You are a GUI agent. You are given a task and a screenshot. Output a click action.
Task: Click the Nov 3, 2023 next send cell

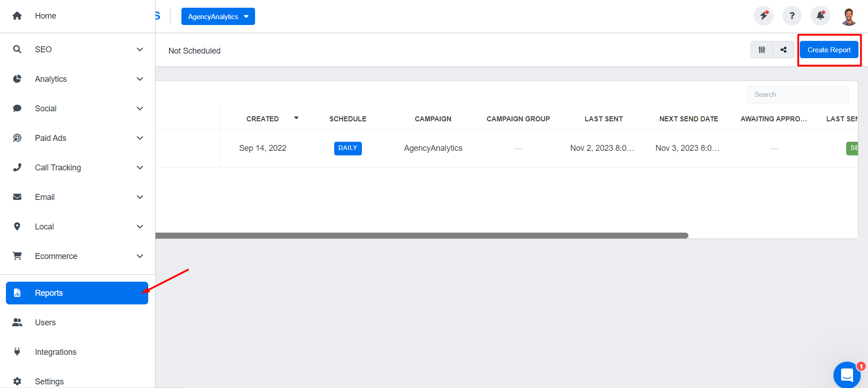(687, 148)
